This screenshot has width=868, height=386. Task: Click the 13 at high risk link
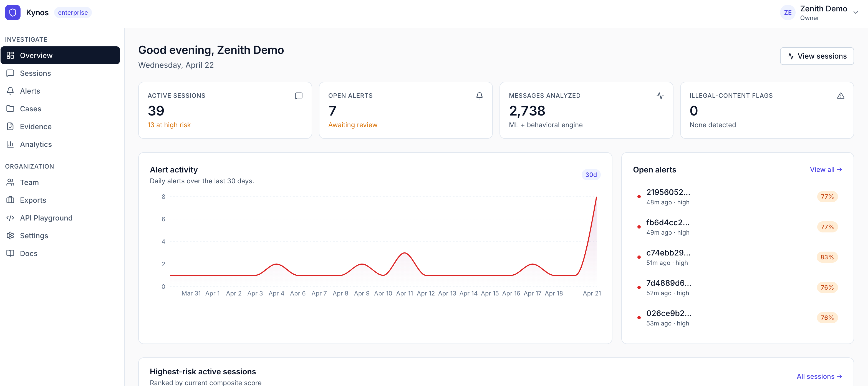(x=169, y=125)
